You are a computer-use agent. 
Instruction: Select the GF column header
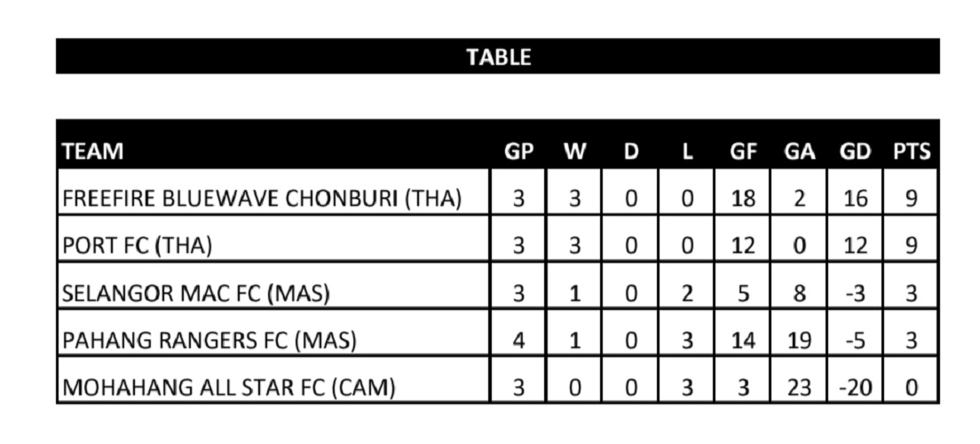coord(743,152)
